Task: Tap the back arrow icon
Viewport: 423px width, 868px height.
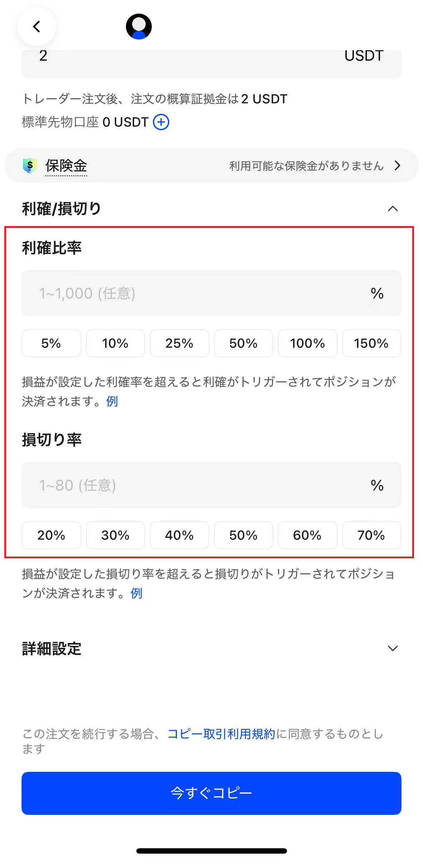Action: [36, 27]
